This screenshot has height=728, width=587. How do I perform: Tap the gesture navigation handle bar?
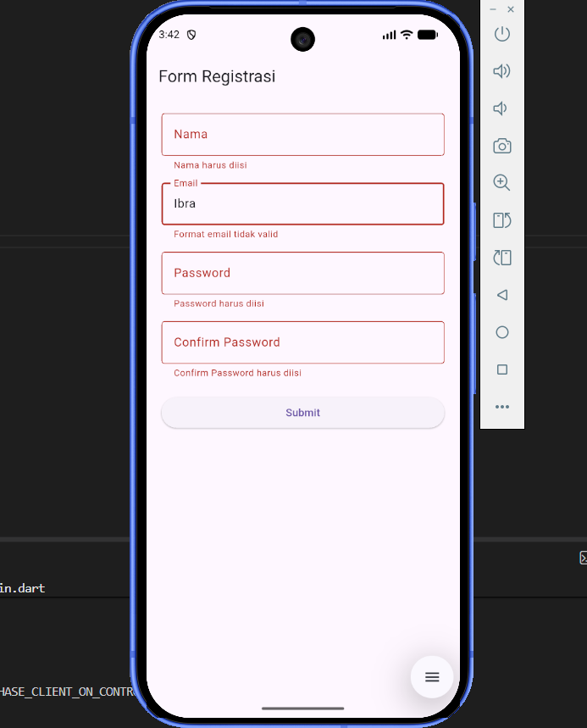[302, 709]
